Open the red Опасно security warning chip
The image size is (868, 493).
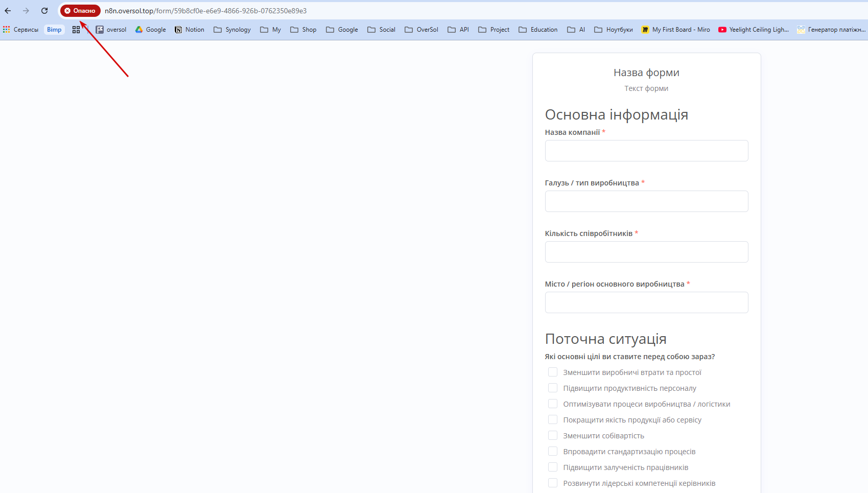(x=80, y=11)
